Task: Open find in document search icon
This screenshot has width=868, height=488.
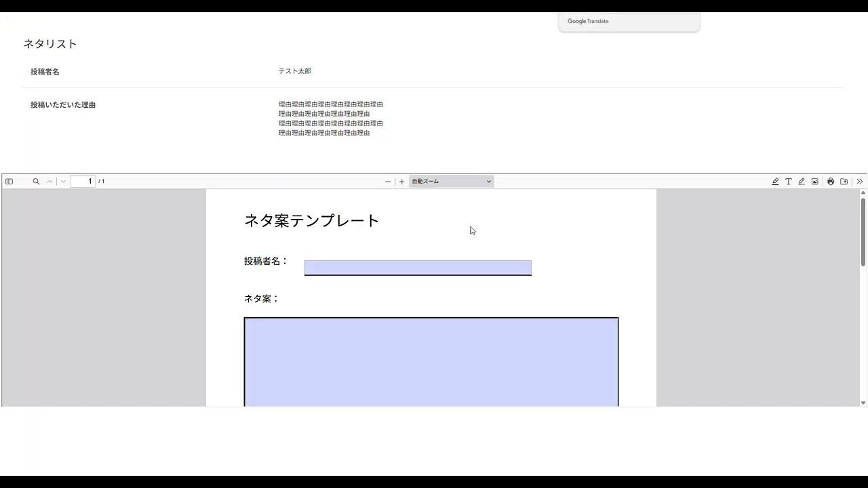Action: [x=36, y=182]
